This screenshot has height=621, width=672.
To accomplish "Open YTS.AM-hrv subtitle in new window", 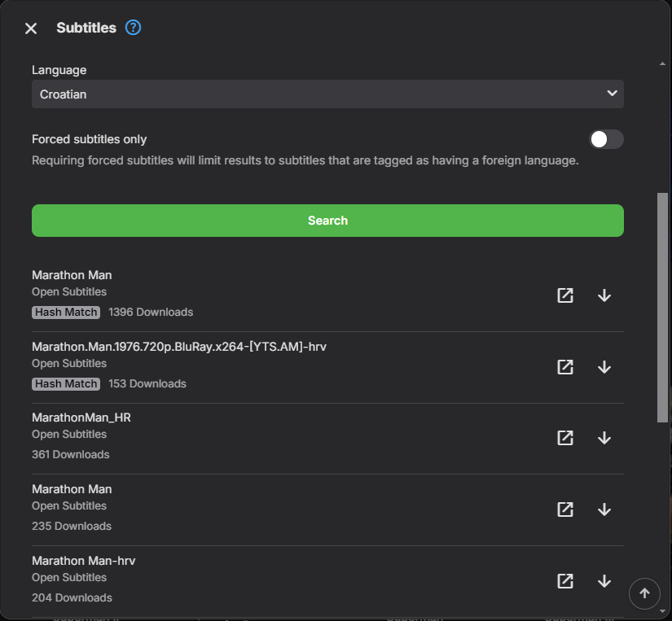I will pyautogui.click(x=565, y=367).
